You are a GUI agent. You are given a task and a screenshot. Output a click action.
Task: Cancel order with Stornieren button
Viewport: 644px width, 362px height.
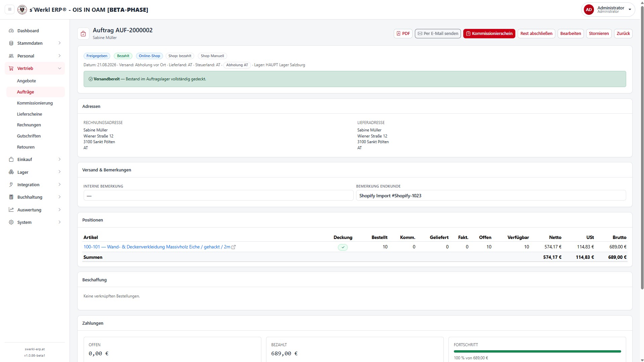click(599, 34)
